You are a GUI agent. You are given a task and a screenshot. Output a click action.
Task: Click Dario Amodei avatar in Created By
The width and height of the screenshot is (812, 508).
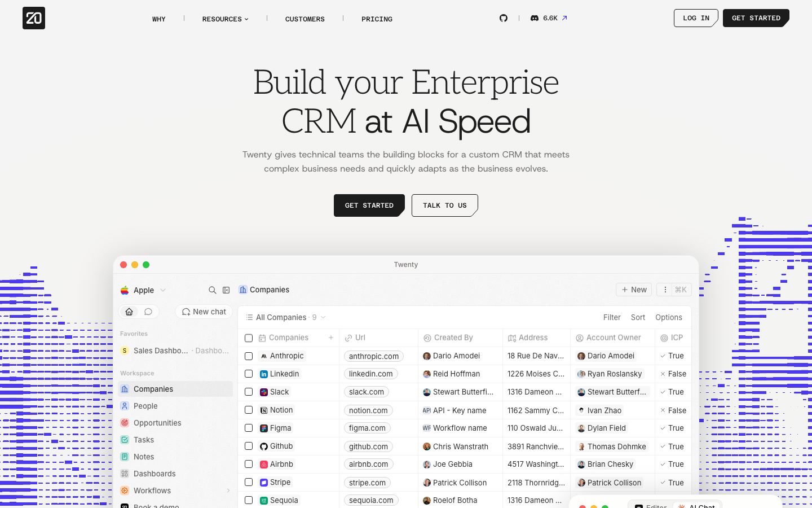[427, 356]
